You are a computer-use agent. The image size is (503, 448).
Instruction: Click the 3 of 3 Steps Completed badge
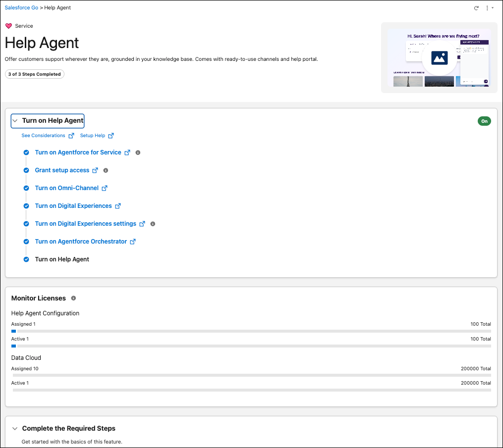point(35,74)
